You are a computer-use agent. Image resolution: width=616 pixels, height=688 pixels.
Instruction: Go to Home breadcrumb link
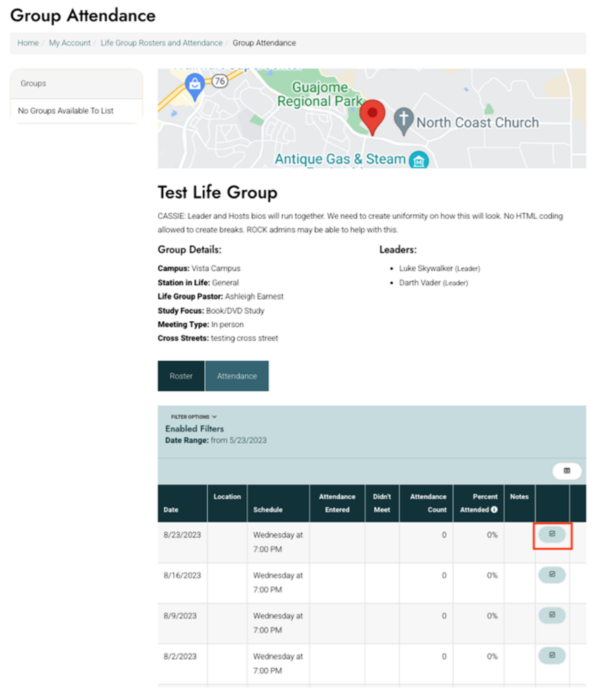(x=28, y=43)
